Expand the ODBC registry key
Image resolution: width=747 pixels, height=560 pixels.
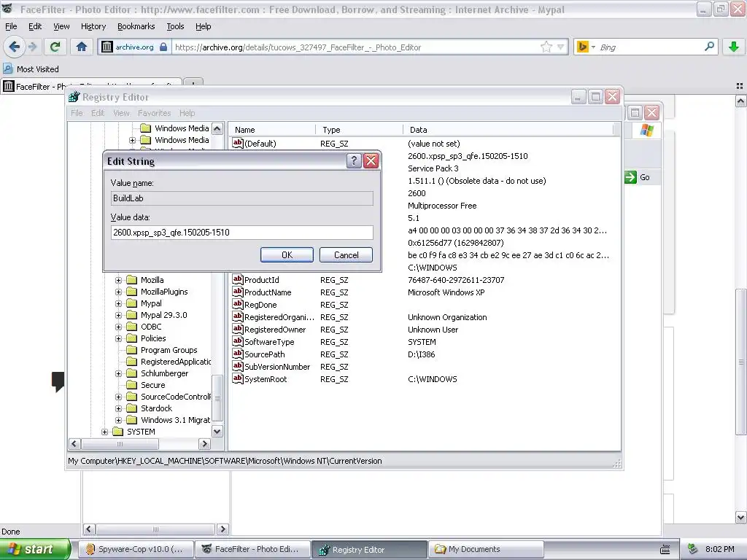119,327
